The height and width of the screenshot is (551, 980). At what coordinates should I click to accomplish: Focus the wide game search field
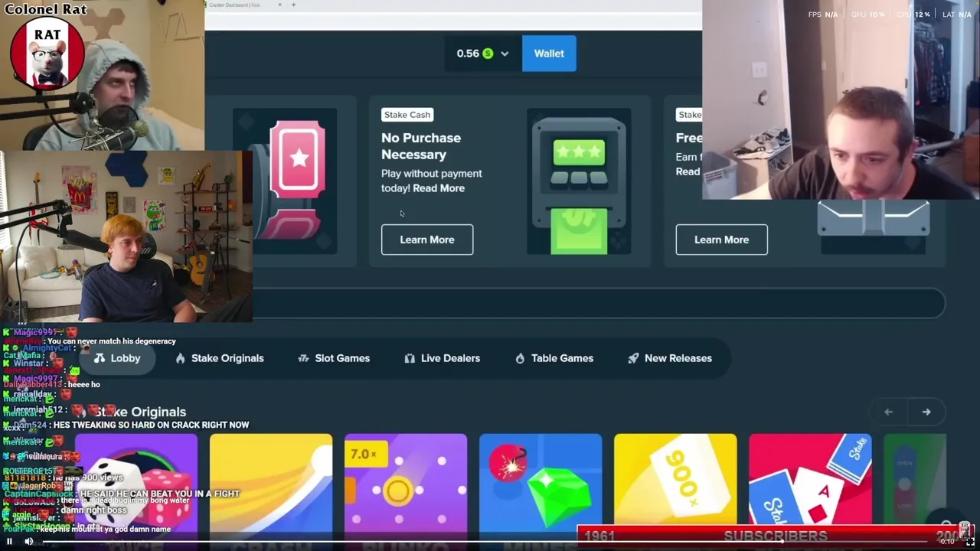tap(599, 303)
